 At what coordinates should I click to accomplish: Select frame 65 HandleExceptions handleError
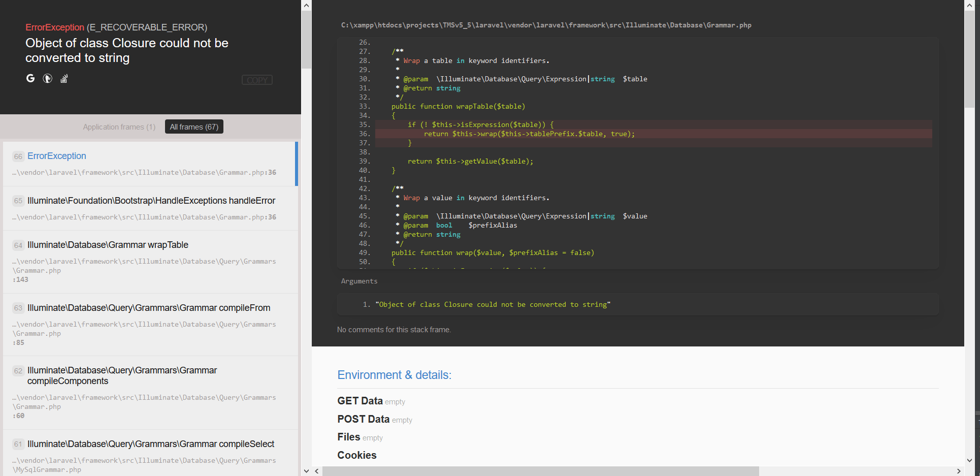pos(149,209)
